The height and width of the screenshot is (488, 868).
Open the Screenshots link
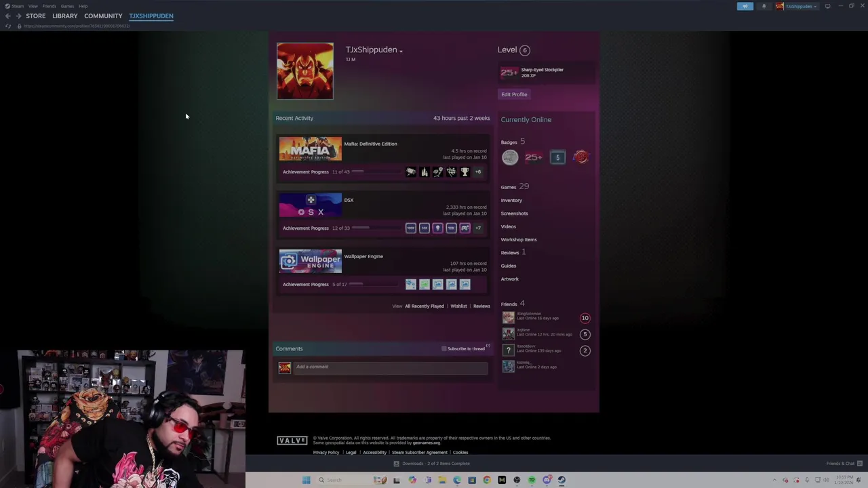[x=514, y=213]
